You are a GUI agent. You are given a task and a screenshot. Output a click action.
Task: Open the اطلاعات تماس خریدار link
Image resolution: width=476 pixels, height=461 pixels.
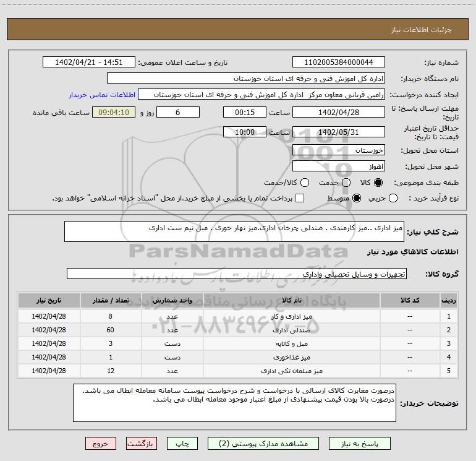click(x=102, y=95)
